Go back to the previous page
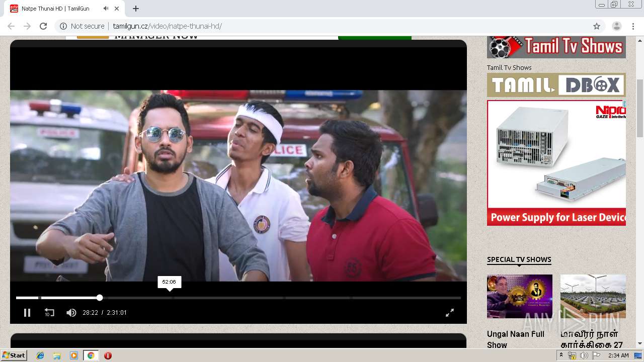This screenshot has width=644, height=362. click(11, 26)
